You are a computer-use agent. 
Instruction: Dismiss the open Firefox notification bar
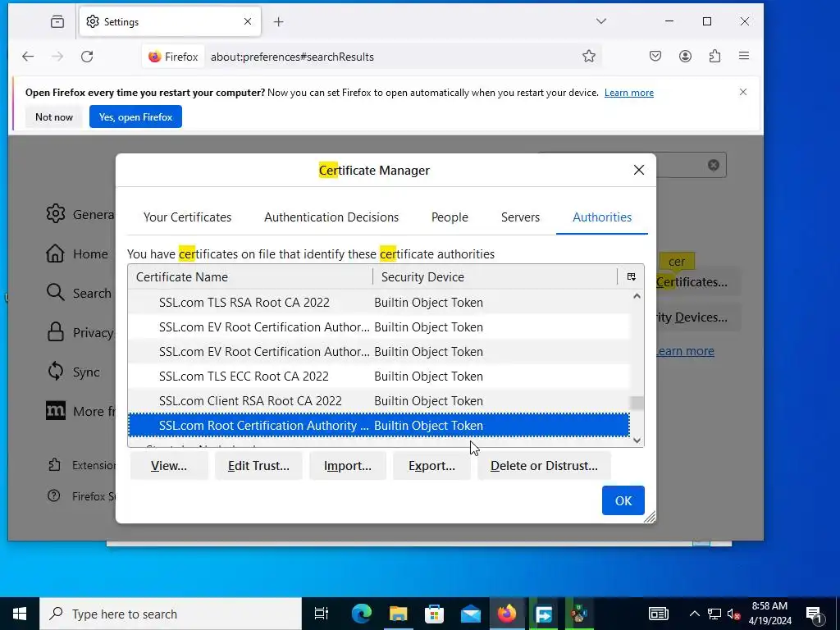743,92
